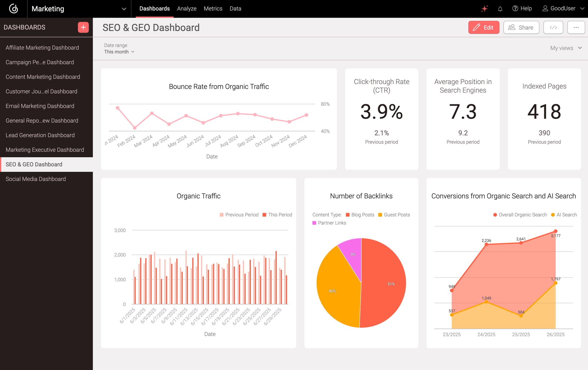This screenshot has height=370, width=588.
Task: Open the notifications bell
Action: tap(500, 9)
